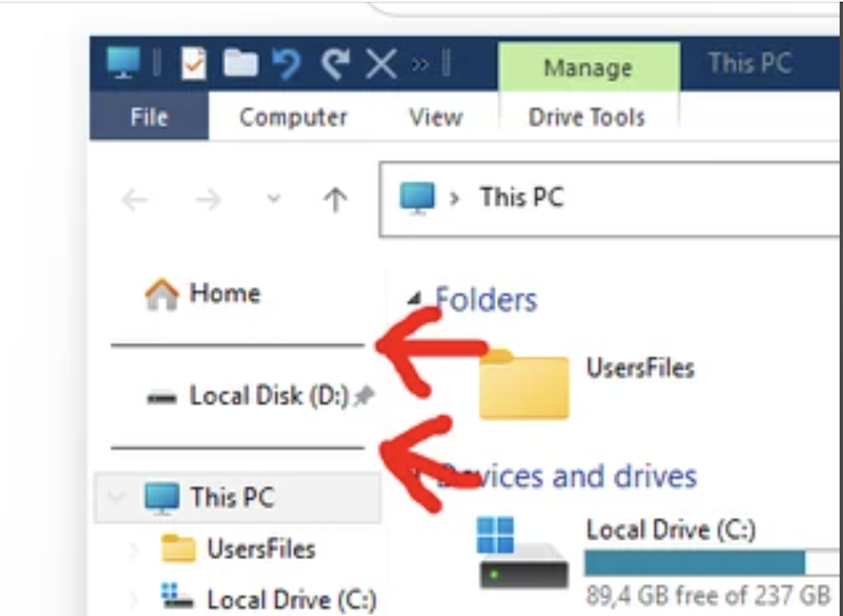This screenshot has width=843, height=616.
Task: Click the Local Drive (C:) icon in sidebar
Action: (x=178, y=596)
